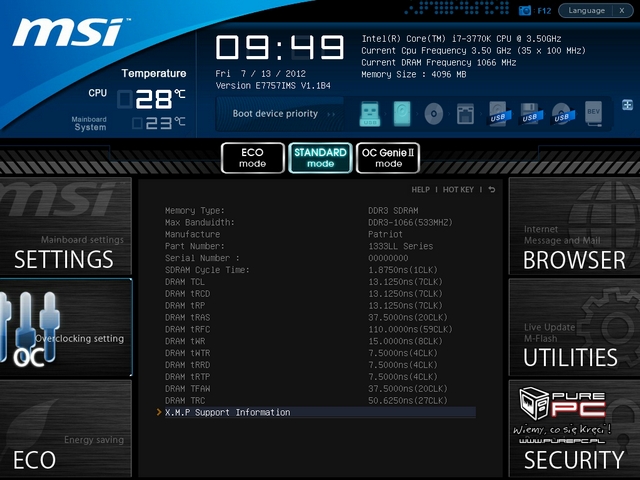The image size is (640, 480).
Task: Expand the boot device list with plus icon
Action: pos(627,105)
